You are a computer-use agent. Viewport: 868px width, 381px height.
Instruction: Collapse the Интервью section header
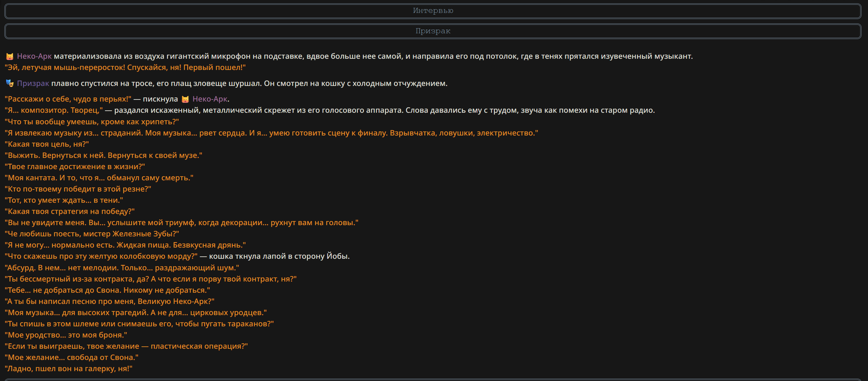[433, 11]
